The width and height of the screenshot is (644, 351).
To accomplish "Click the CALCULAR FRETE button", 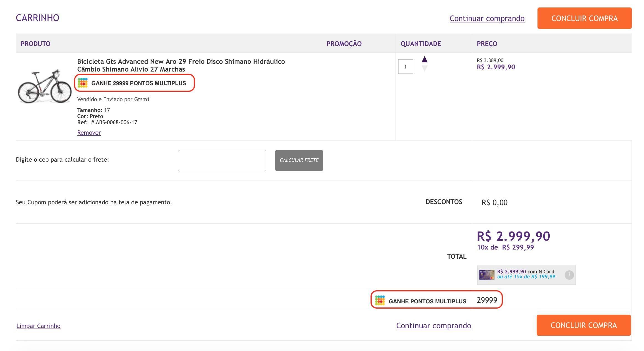I will click(x=299, y=161).
